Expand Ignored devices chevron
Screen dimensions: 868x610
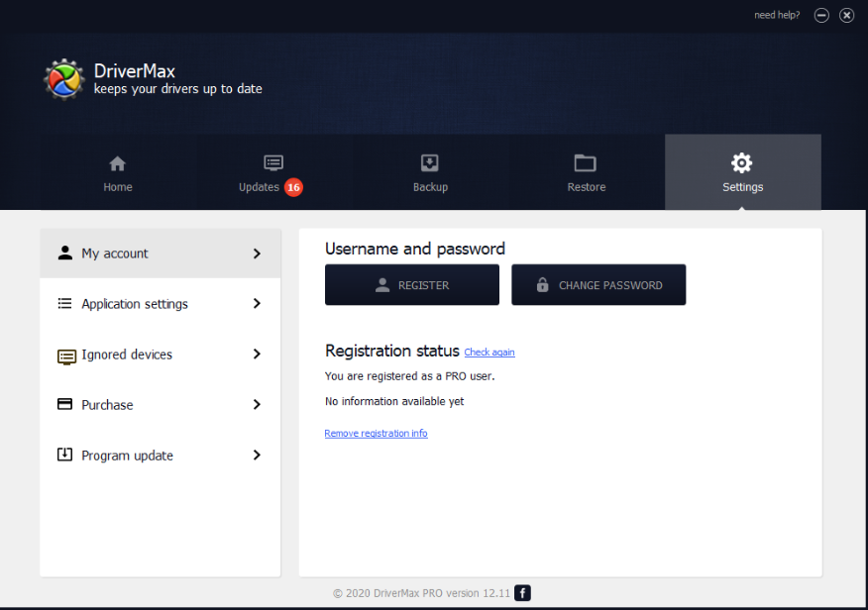point(257,354)
